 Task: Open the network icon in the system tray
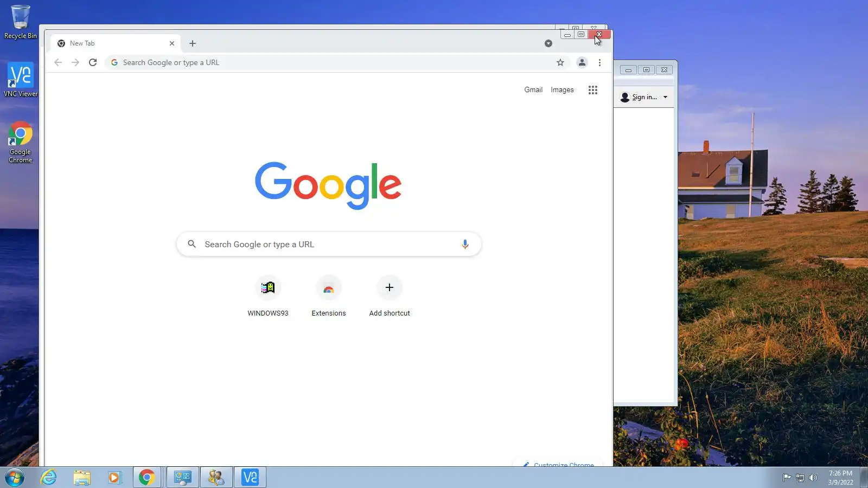point(800,478)
